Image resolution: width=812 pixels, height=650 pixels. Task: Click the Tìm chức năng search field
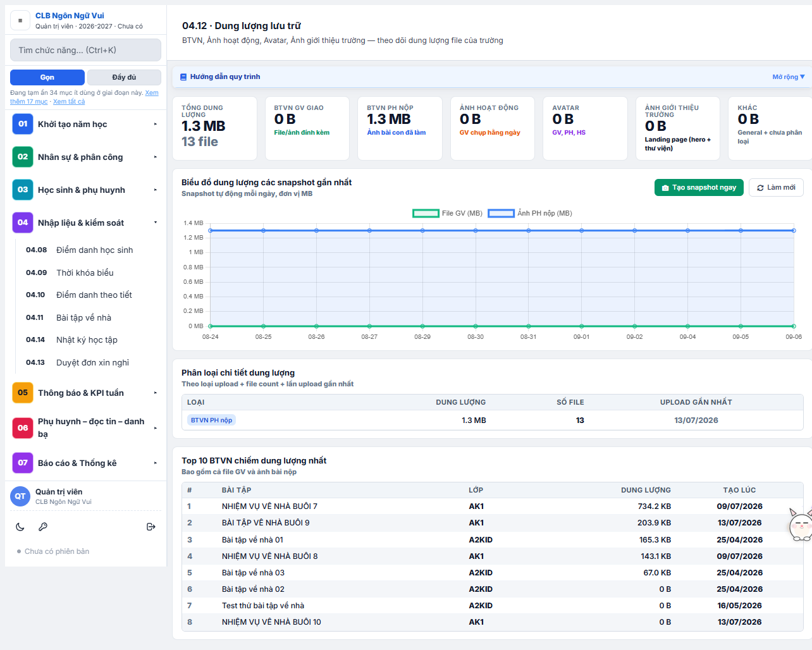[86, 50]
